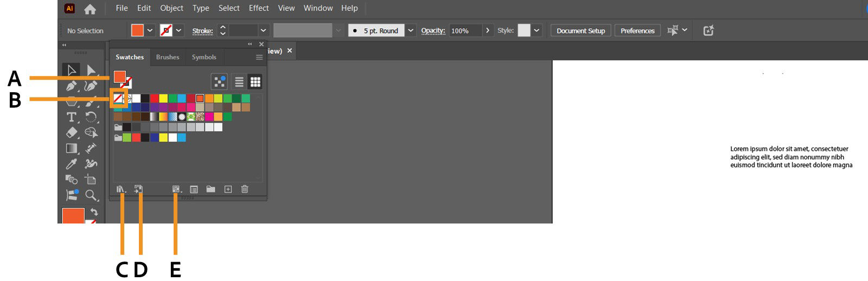Collapse the Swatches panel with double arrows
The image size is (868, 281).
[x=250, y=44]
